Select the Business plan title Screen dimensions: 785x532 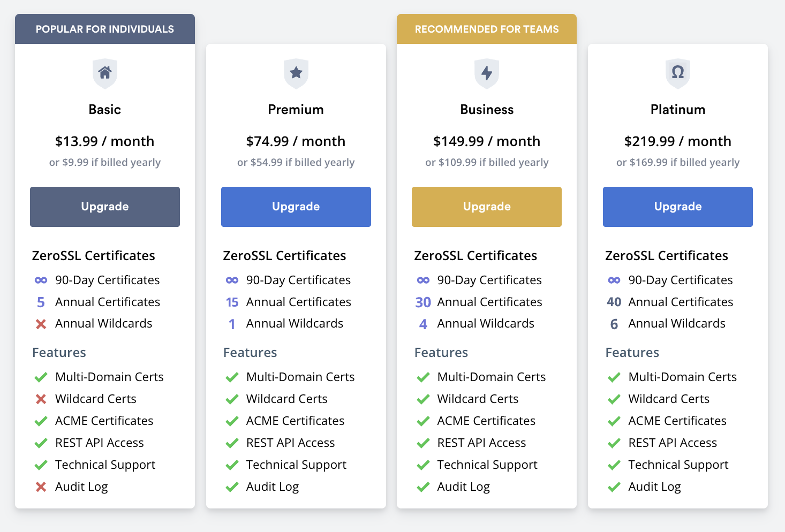(x=487, y=110)
